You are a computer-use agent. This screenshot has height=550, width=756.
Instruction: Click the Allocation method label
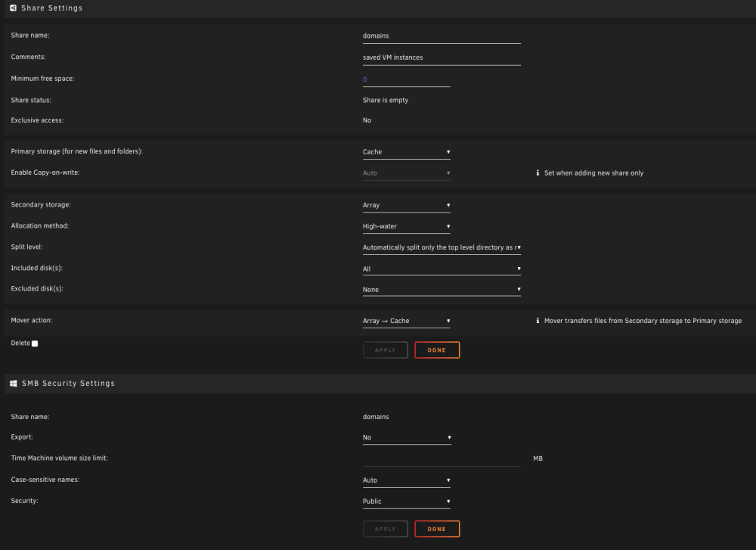(40, 225)
